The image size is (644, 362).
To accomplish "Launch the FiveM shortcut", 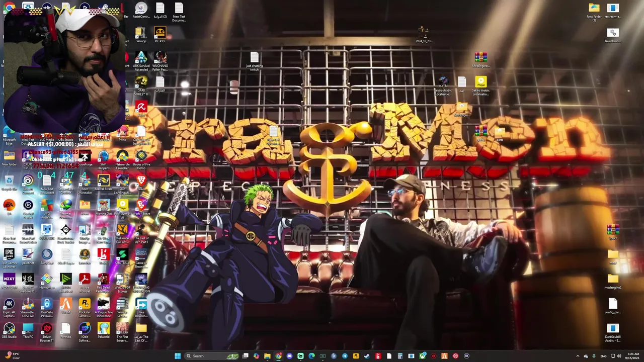I will pos(66,306).
